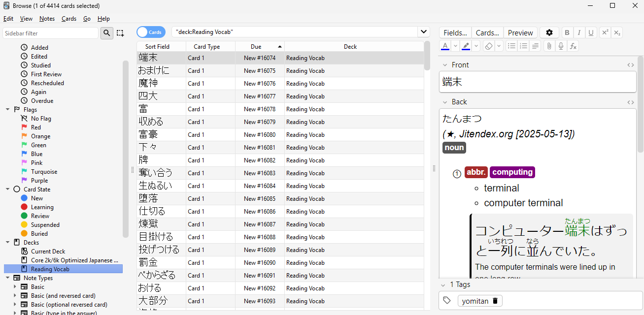Sort by the Due column header
Screen dimensions: 644x315
tap(260, 47)
